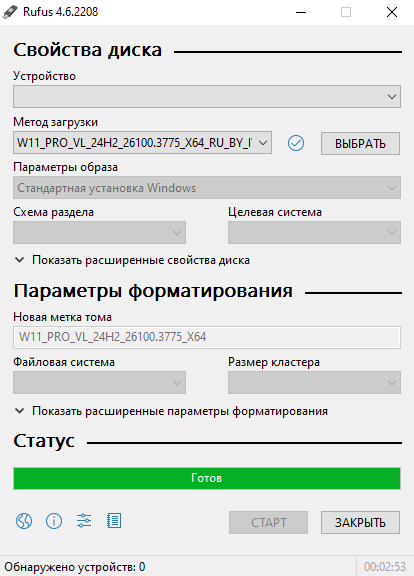Click the СТАРТ button
The width and height of the screenshot is (414, 576).
pos(269,522)
